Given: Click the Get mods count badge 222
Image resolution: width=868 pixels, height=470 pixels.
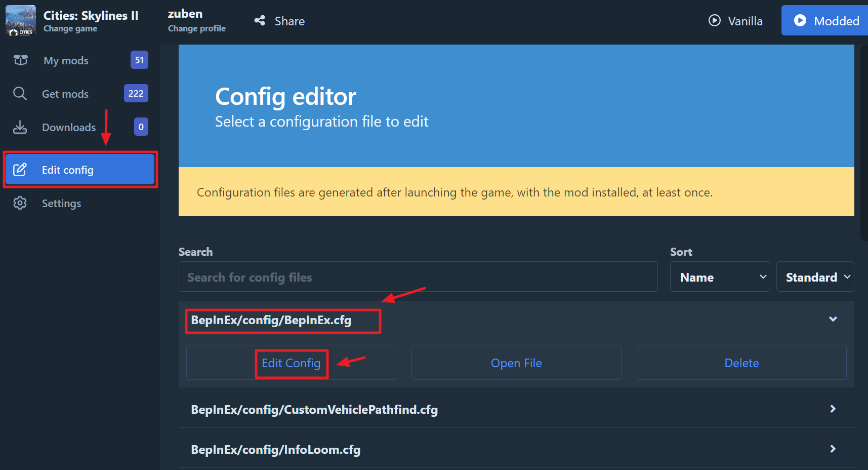Looking at the screenshot, I should (136, 93).
